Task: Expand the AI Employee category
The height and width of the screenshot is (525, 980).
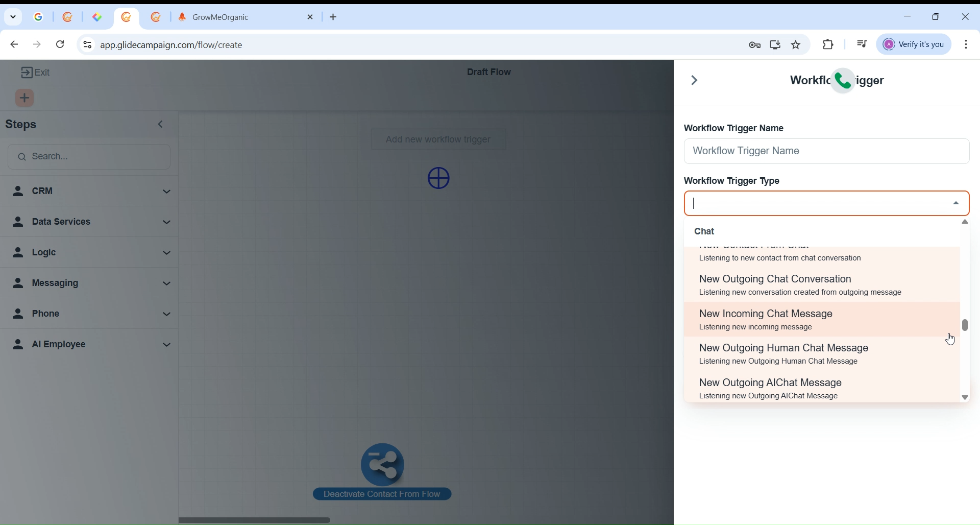Action: (91, 345)
